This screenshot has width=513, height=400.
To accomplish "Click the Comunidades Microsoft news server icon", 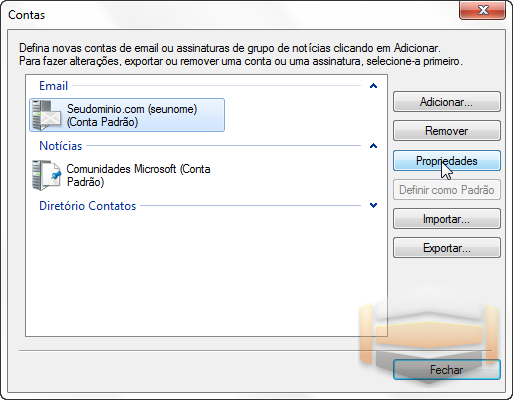I will pyautogui.click(x=47, y=175).
